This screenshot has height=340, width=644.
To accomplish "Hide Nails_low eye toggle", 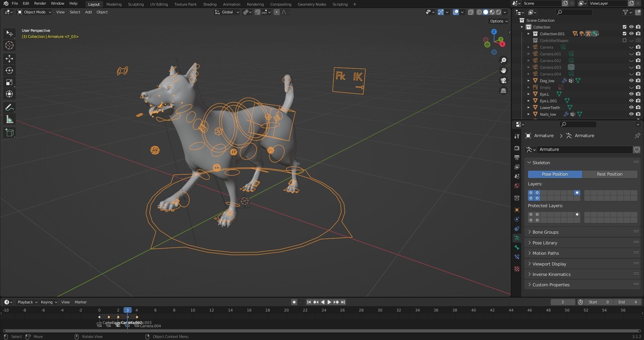I will tap(631, 114).
